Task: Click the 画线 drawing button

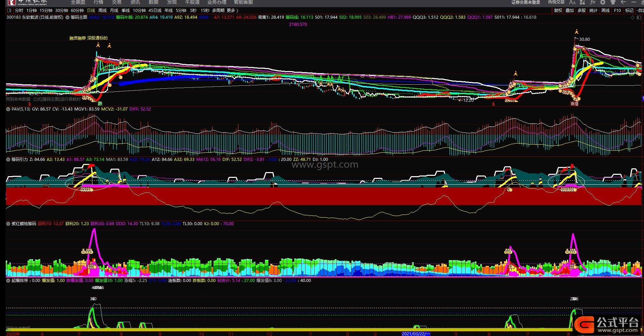Action: click(606, 11)
